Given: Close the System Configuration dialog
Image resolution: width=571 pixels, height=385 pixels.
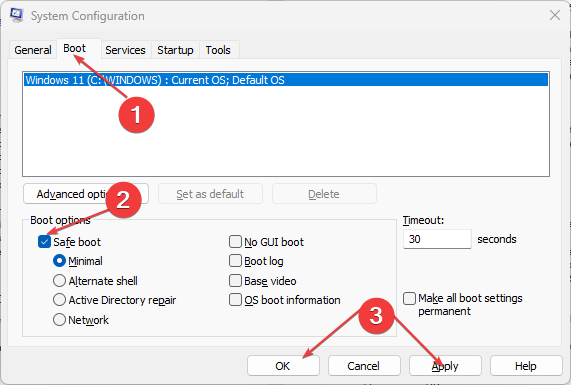Looking at the screenshot, I should pyautogui.click(x=555, y=15).
